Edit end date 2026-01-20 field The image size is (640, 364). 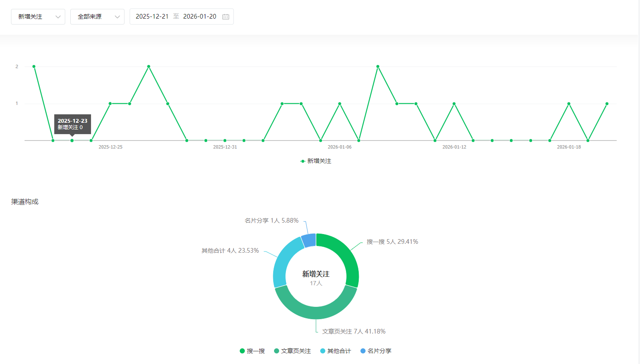pos(199,17)
